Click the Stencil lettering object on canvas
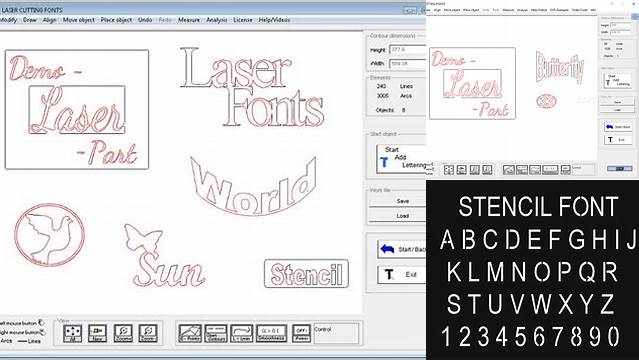Image resolution: width=639 pixels, height=360 pixels. (306, 274)
